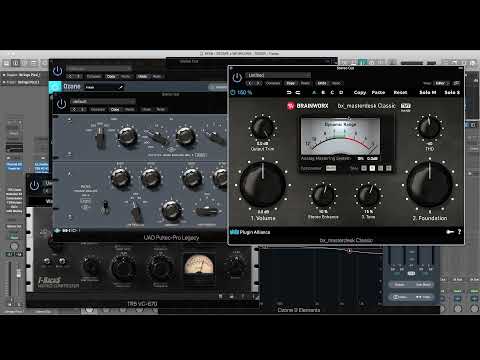
Task: Bypass bx_masterdesk Classic with its header power button
Action: point(237,78)
